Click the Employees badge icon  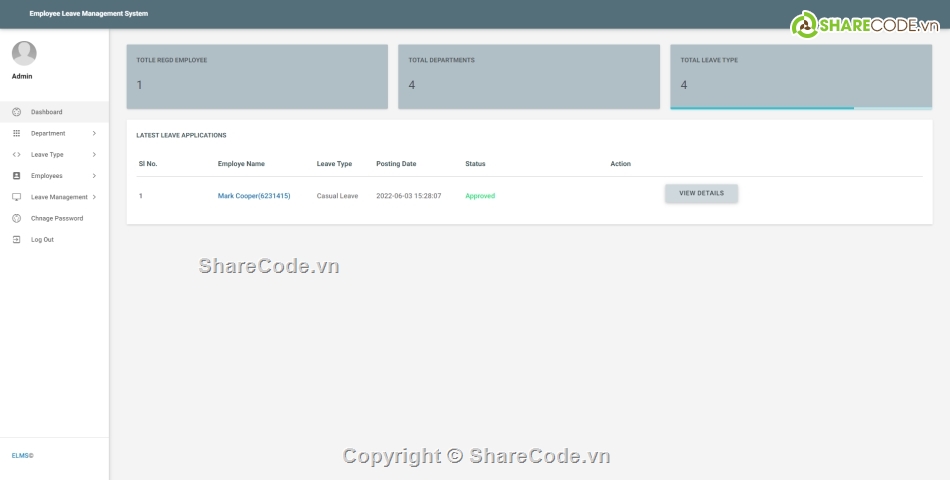coord(17,176)
